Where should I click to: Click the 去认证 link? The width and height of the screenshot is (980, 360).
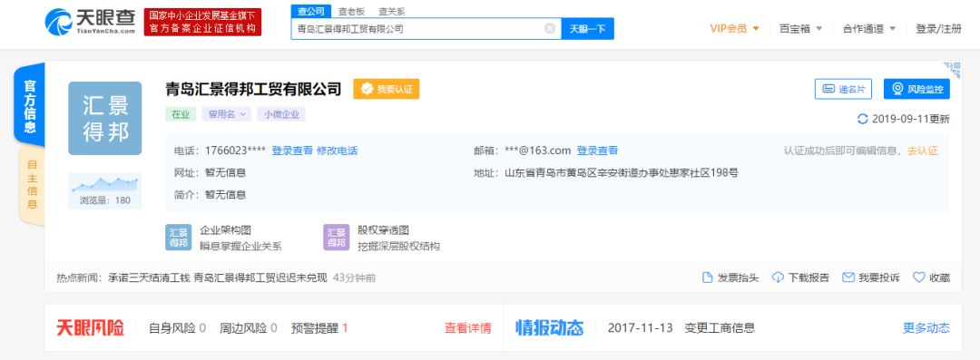tap(923, 151)
